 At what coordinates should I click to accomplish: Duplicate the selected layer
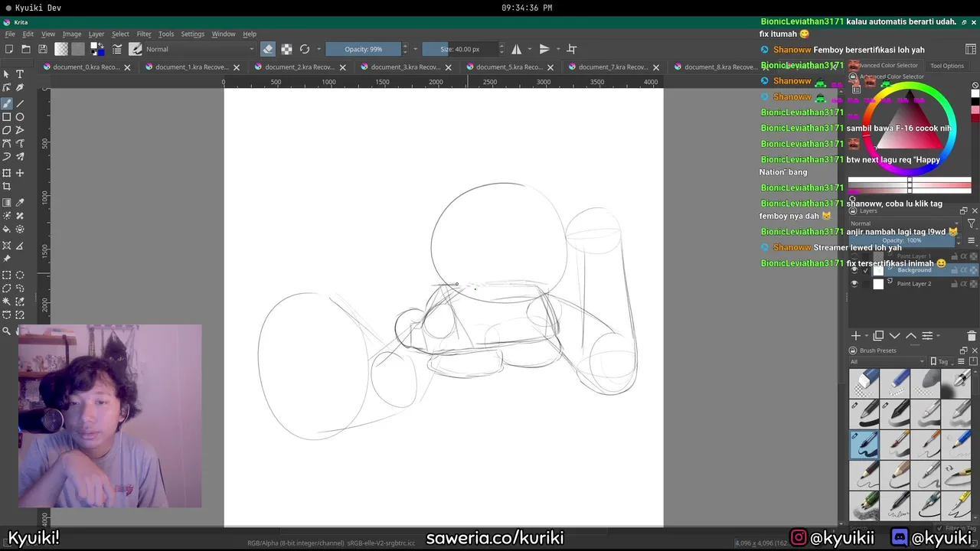pos(878,336)
